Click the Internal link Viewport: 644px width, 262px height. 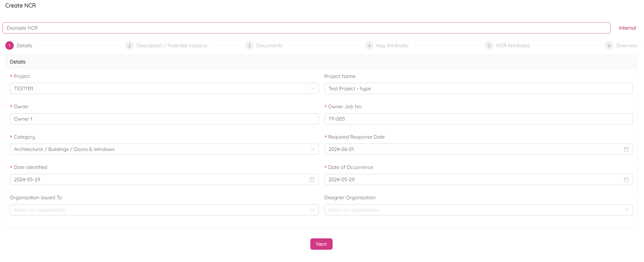click(627, 28)
